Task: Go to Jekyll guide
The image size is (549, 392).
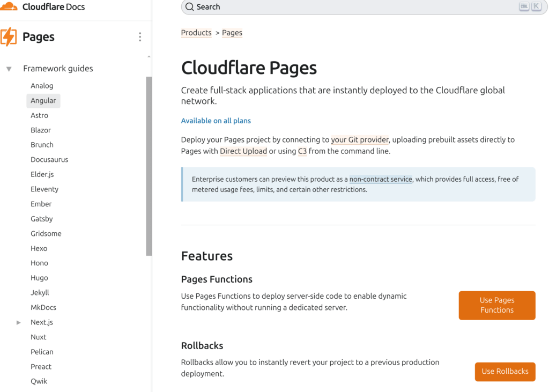Action: tap(40, 292)
